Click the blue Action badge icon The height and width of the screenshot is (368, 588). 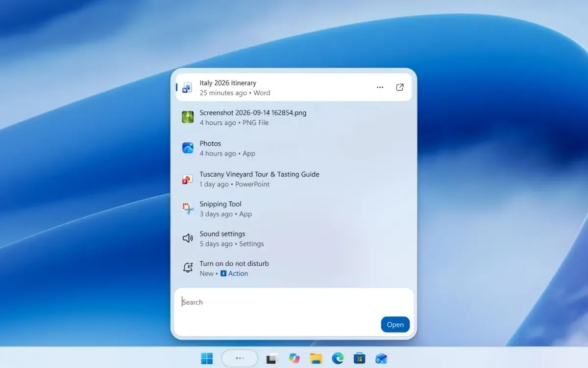pyautogui.click(x=223, y=273)
